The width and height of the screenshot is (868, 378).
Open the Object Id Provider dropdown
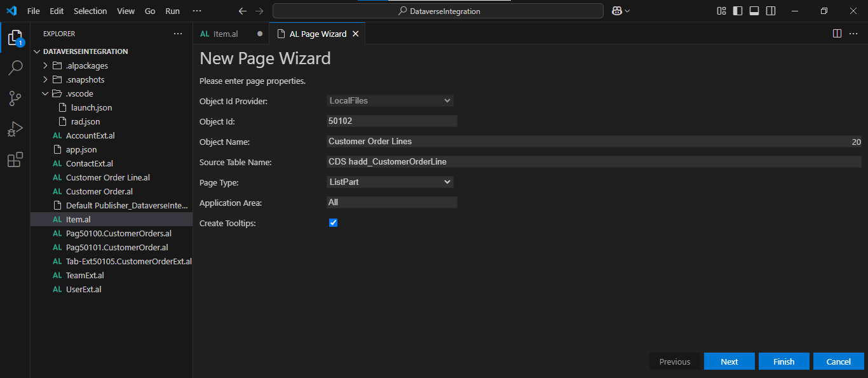point(390,100)
